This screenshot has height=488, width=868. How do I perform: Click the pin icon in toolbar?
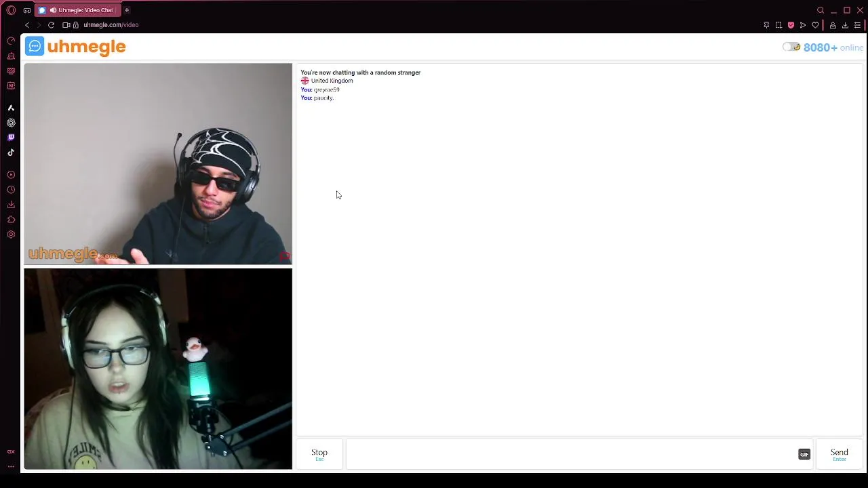click(766, 25)
